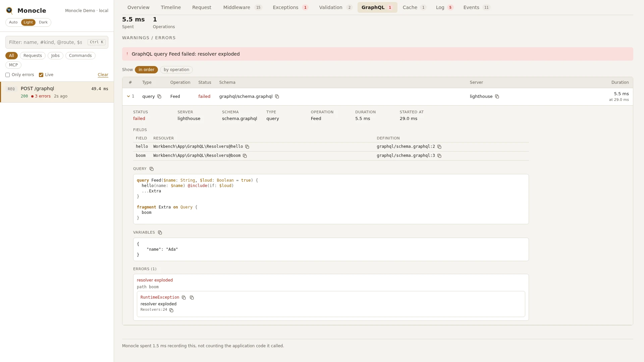Click the Monocle logo icon

pos(9,11)
